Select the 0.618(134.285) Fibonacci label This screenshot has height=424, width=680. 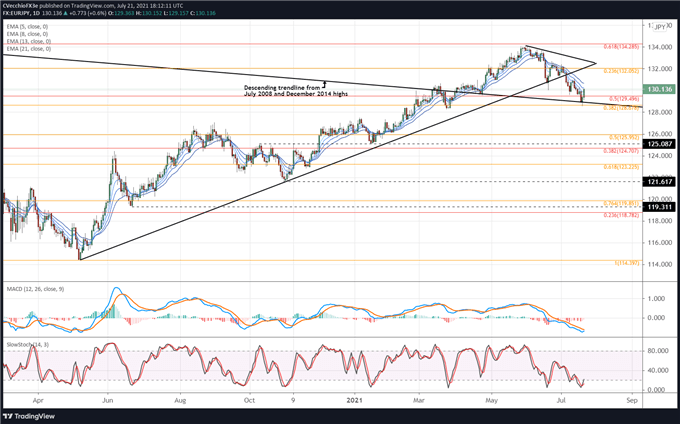tap(621, 46)
